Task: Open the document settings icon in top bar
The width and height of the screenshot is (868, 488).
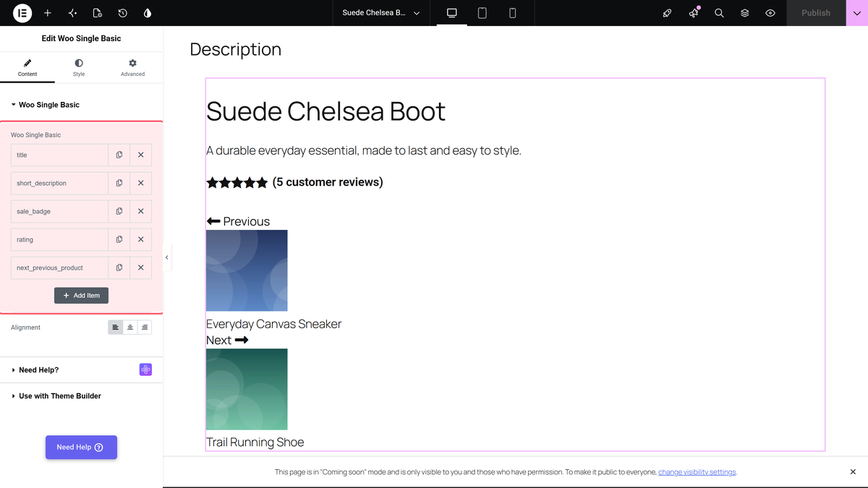Action: [x=98, y=13]
